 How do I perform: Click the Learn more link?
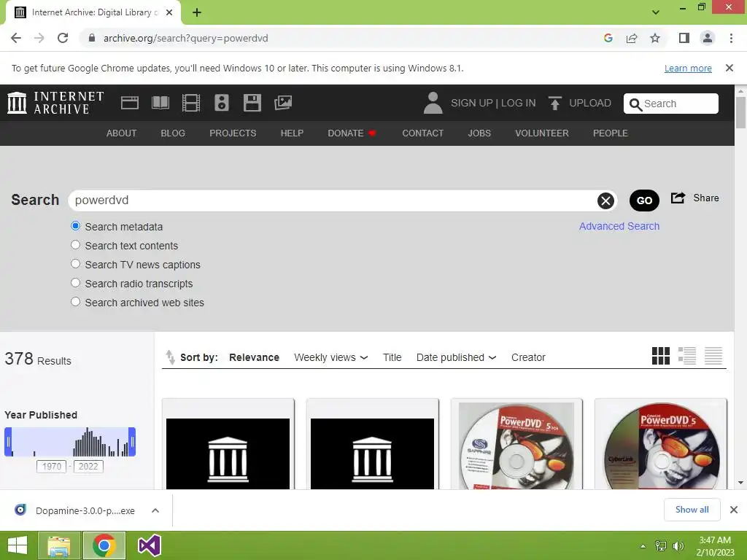[688, 68]
